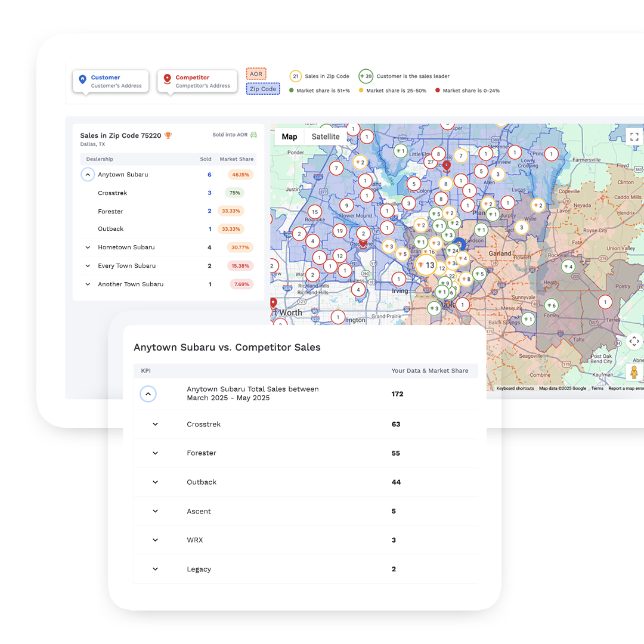This screenshot has width=644, height=644.
Task: Toggle the Zip Code map overlay
Action: [x=263, y=89]
